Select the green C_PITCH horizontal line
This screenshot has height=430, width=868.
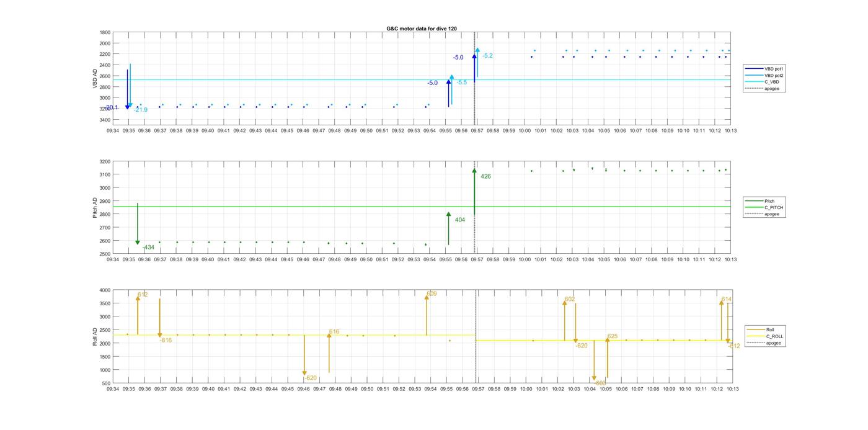click(x=422, y=207)
